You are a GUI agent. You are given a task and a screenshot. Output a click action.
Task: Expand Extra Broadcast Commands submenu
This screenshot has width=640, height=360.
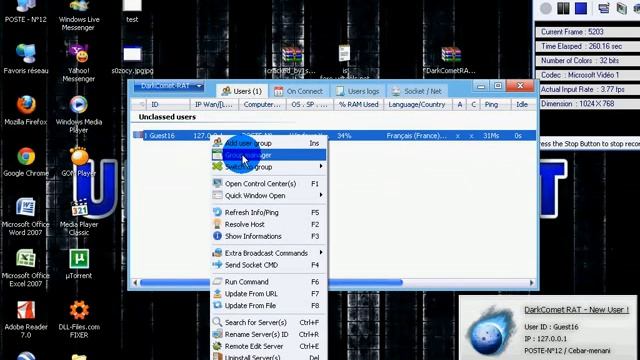click(269, 253)
